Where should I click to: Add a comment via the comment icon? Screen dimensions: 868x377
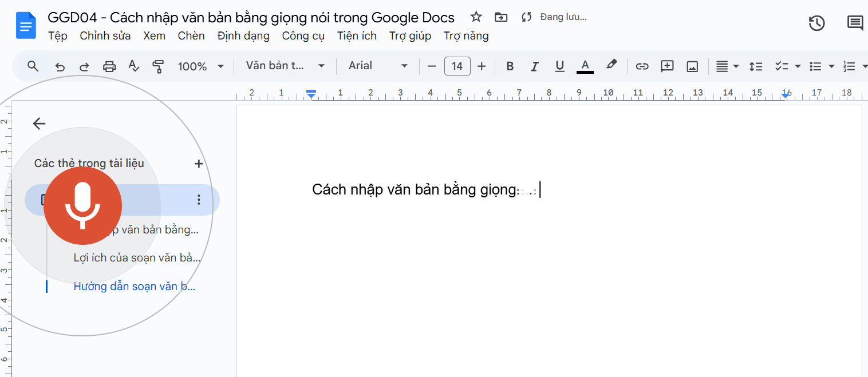[666, 66]
